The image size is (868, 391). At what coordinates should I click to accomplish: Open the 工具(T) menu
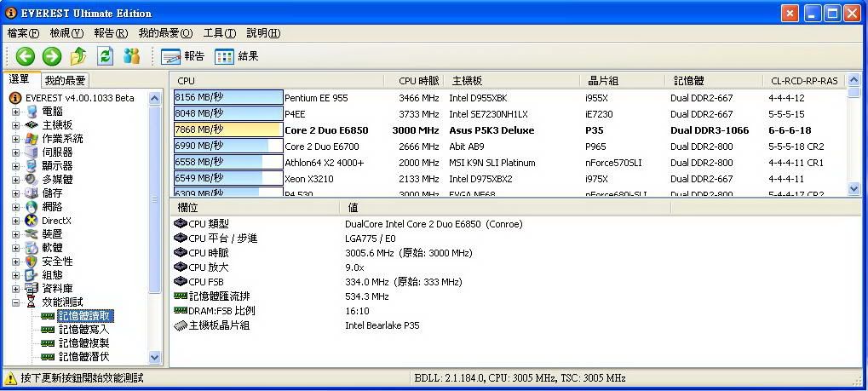(x=219, y=33)
